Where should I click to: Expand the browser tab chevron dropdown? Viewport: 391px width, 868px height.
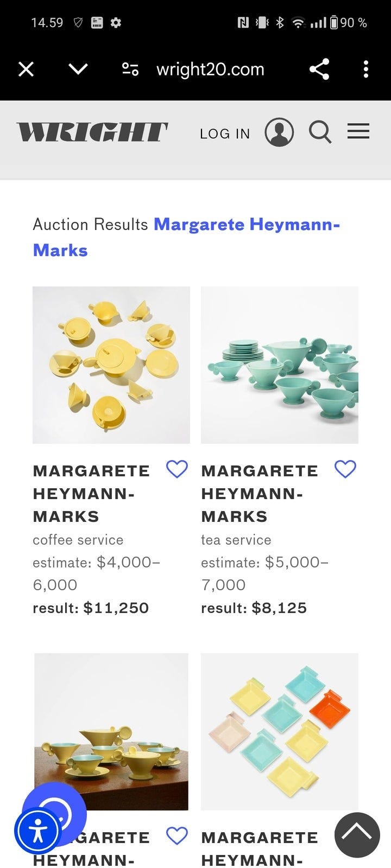[78, 69]
